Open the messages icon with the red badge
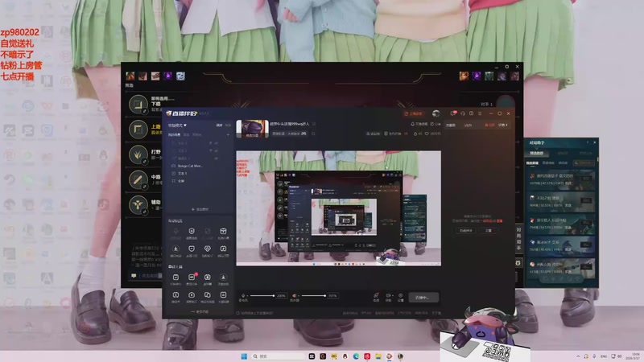644x362 pixels. 453,113
